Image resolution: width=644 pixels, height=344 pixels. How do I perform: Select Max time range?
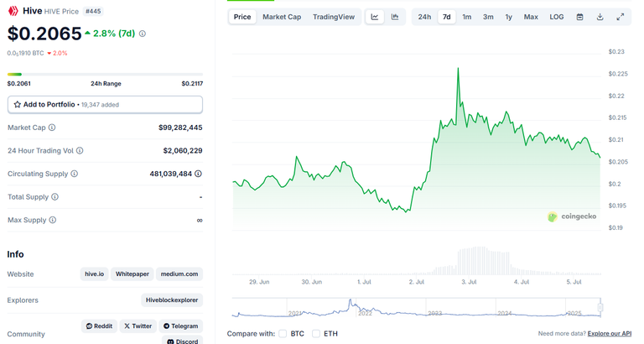tap(531, 17)
